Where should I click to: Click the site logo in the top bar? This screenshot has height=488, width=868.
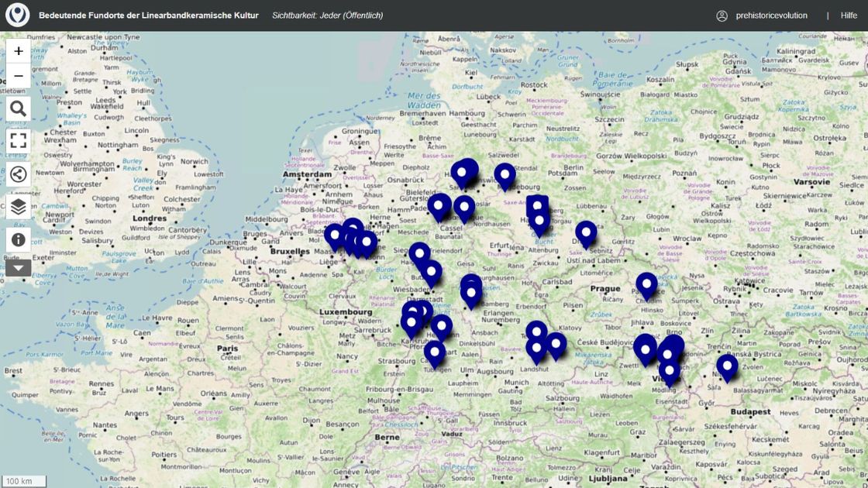pos(17,13)
